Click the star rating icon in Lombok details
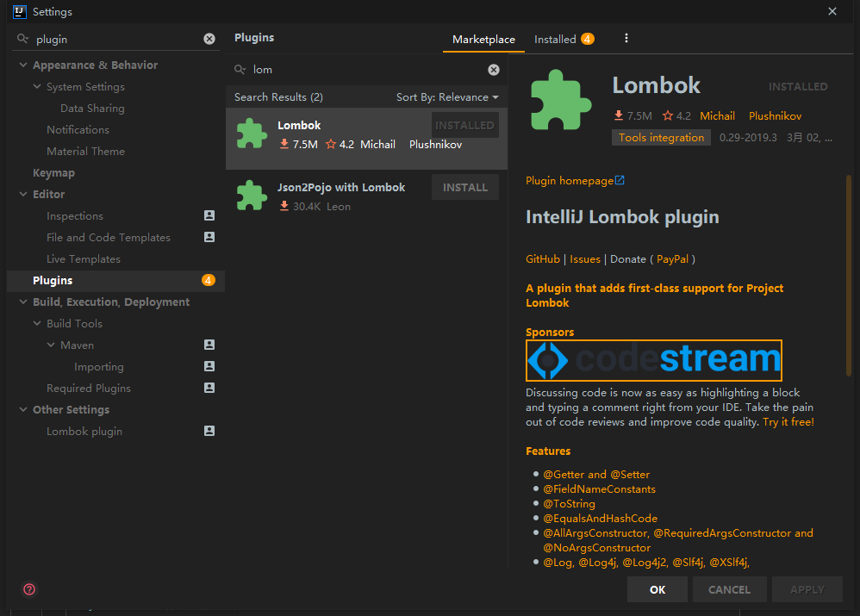 click(x=668, y=115)
